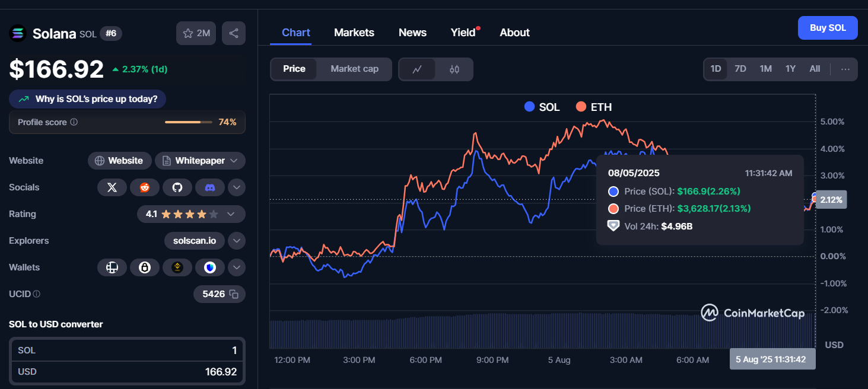
Task: Open the Chart tab
Action: 296,33
